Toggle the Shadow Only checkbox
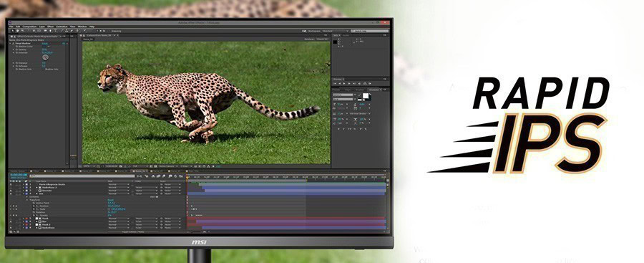 43,69
